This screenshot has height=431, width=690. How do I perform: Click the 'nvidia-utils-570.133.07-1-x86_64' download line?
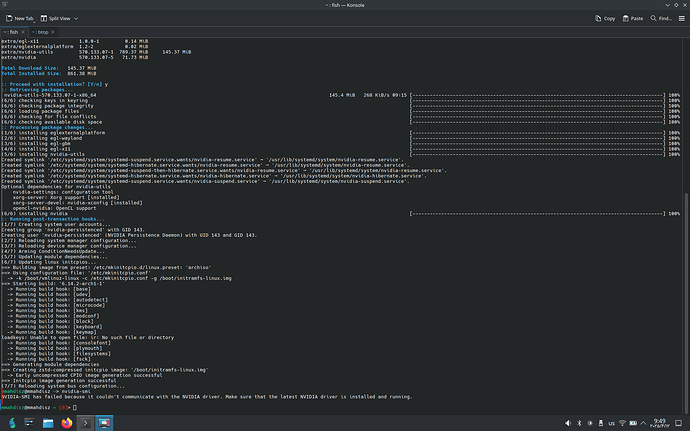tap(50, 95)
